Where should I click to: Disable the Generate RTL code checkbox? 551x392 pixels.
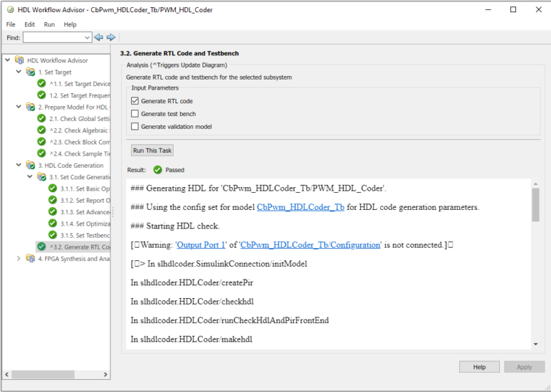click(x=135, y=101)
